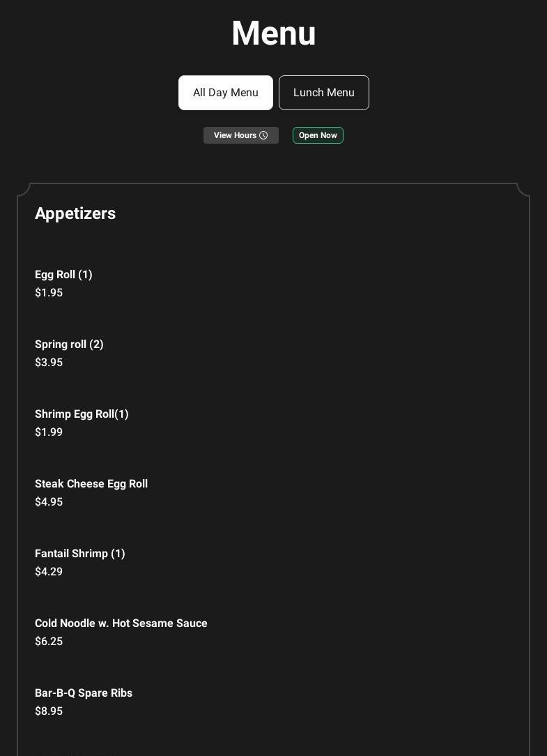Click the $4.29 Fantail Shrimp price

(x=49, y=572)
